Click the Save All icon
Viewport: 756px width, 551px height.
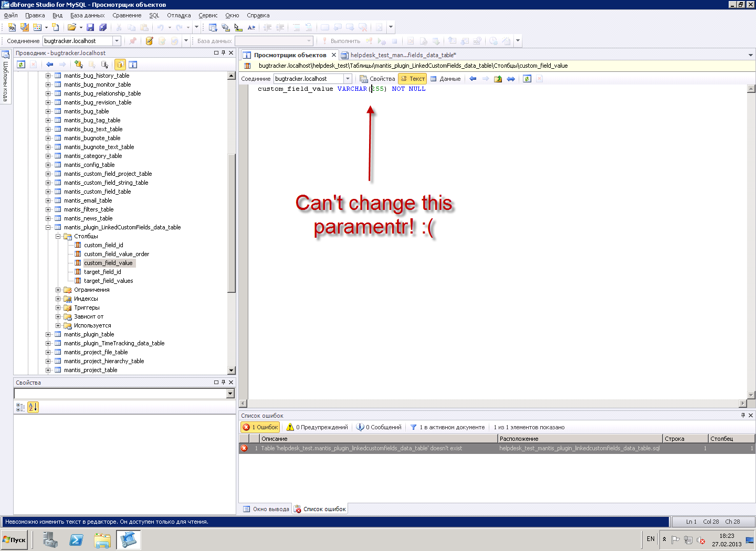coord(103,27)
